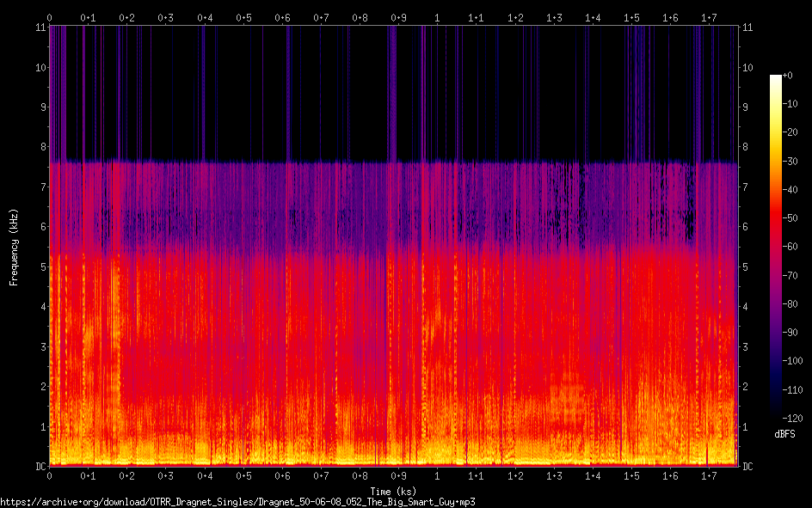Click the dBFS label under the color scale
812x508 pixels.
coord(784,436)
